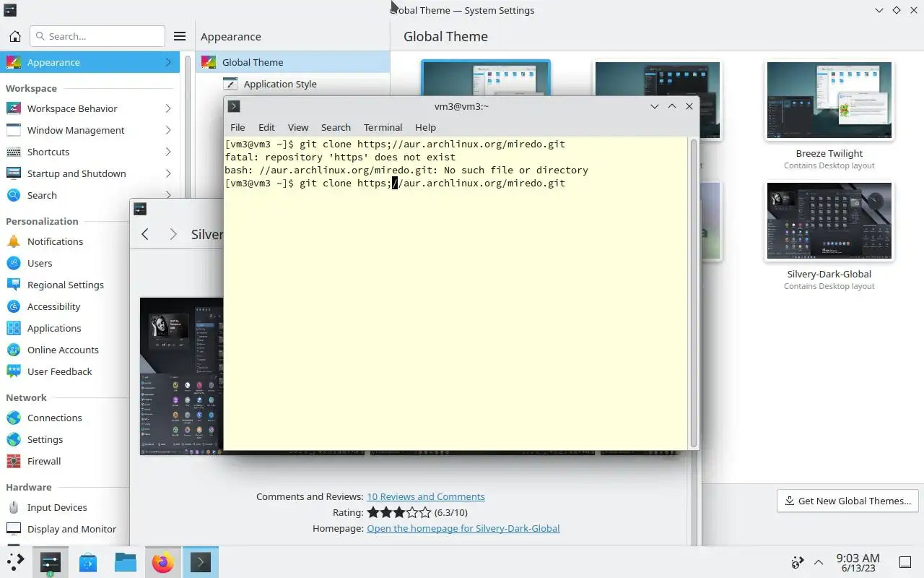
Task: Click the star rating widget
Action: 399,512
